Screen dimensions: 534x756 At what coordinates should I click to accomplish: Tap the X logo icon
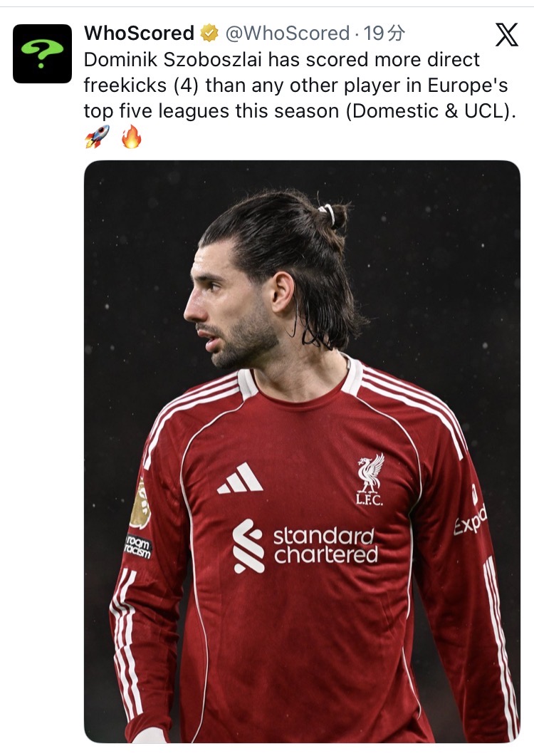(507, 35)
